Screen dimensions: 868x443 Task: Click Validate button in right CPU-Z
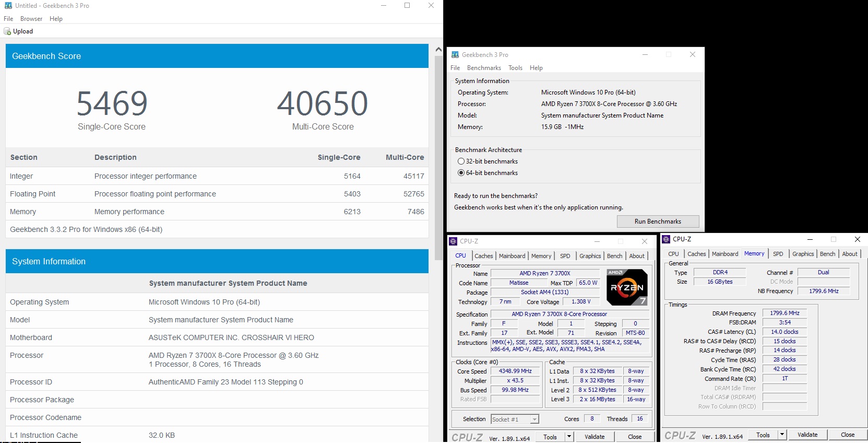click(807, 435)
